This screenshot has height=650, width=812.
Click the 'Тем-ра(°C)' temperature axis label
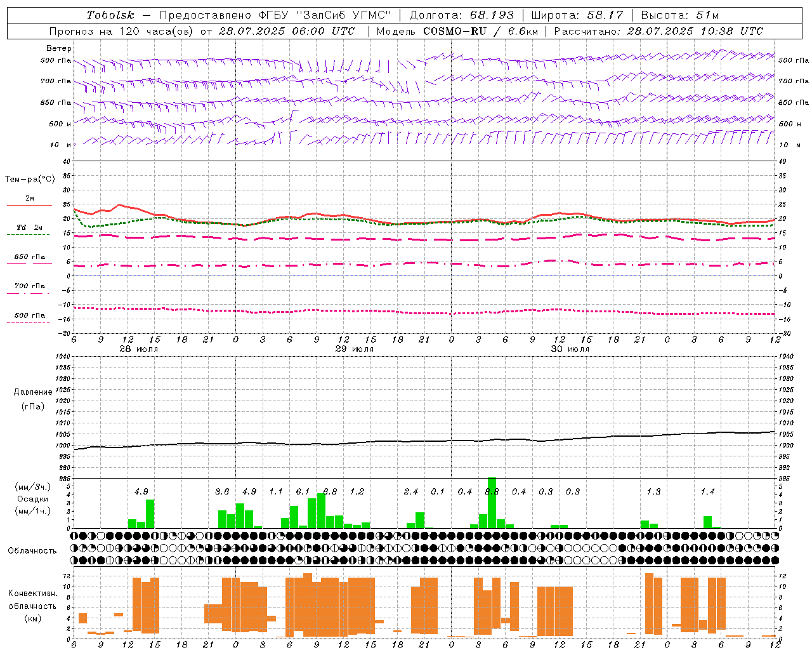tap(30, 180)
